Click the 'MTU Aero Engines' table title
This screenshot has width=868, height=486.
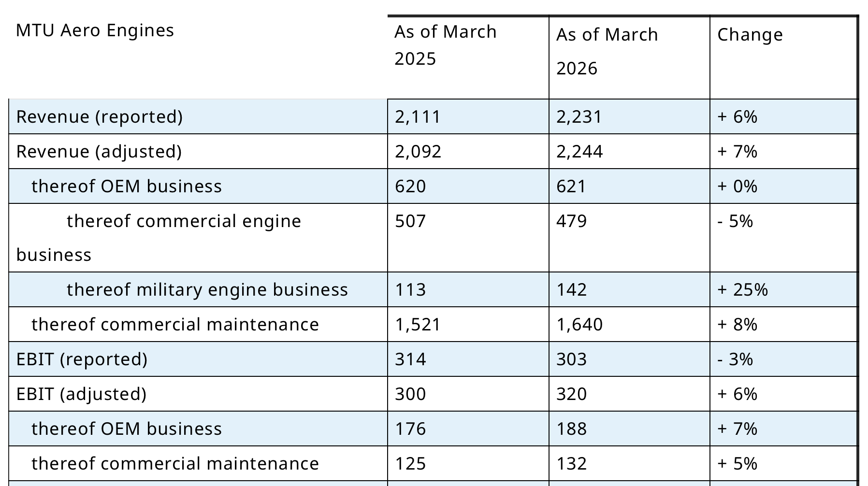(x=95, y=30)
